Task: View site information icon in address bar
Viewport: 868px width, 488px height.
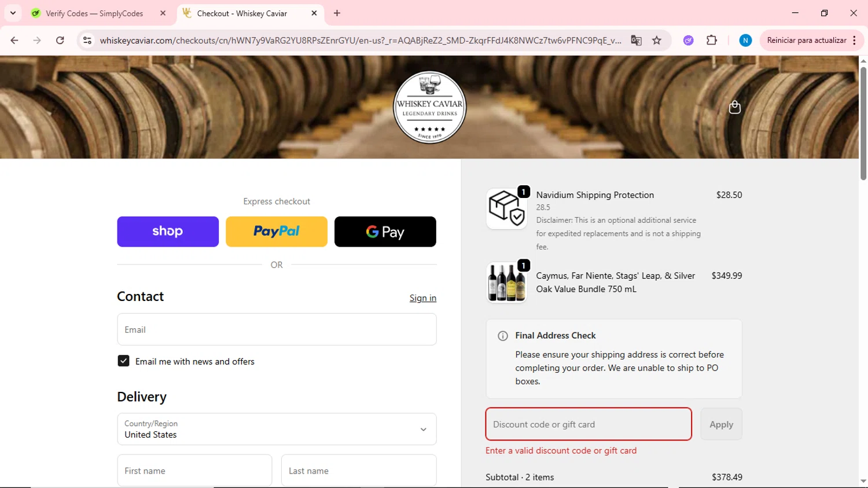Action: pos(87,41)
